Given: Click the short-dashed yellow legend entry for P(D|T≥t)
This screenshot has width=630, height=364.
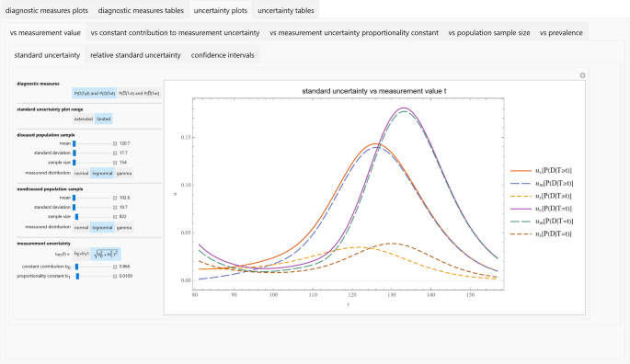Looking at the screenshot, I should pos(541,196).
